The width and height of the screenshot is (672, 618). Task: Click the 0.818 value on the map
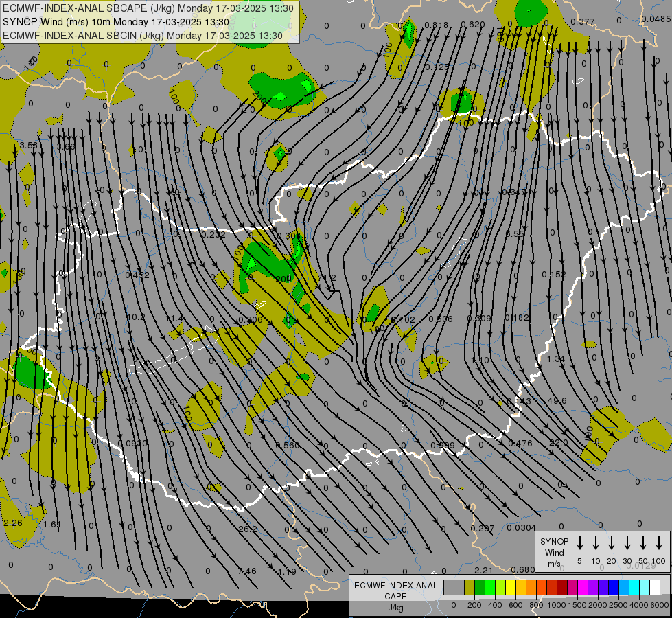click(437, 25)
